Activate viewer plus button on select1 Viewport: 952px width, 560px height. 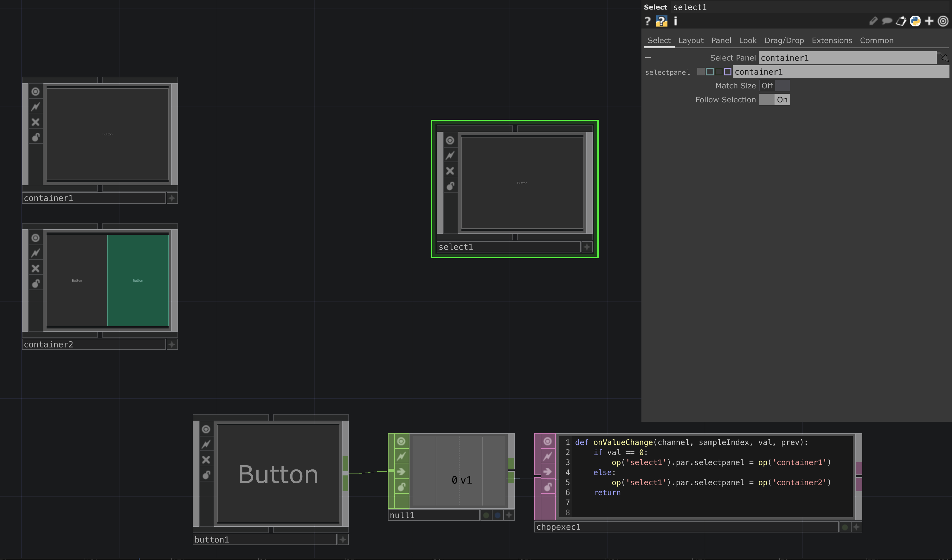(x=587, y=247)
